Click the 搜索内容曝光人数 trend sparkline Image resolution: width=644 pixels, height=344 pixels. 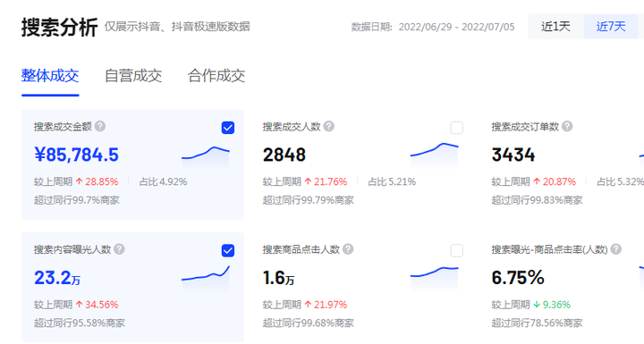[x=206, y=278]
